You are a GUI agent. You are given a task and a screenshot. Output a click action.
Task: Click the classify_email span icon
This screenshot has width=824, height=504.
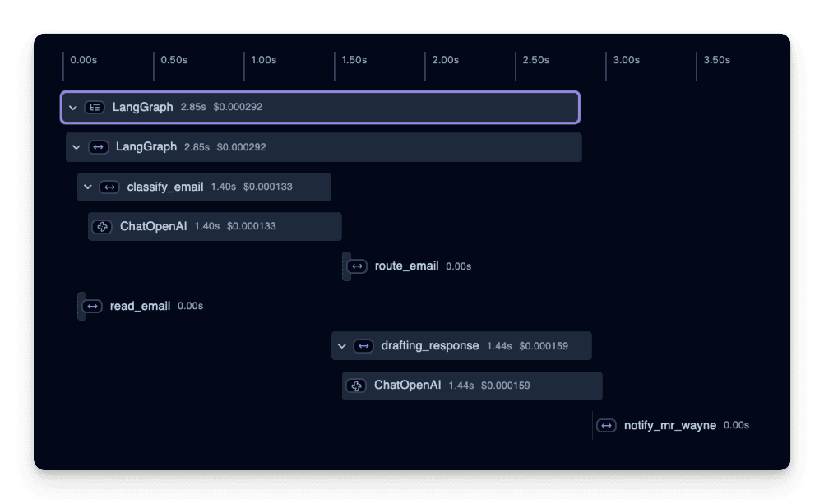click(109, 187)
